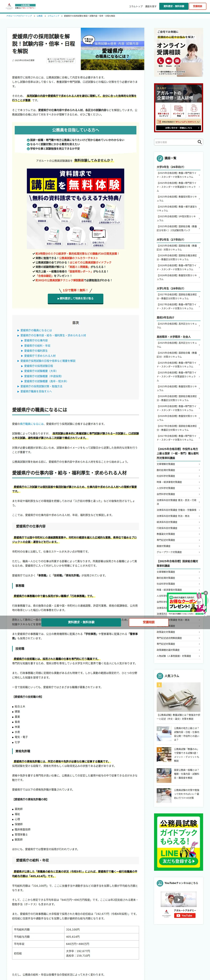
Task: Go to the コラムトップ breadcrumb link
Action: point(53,16)
